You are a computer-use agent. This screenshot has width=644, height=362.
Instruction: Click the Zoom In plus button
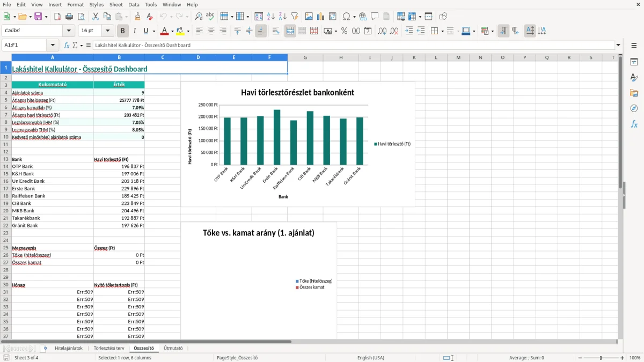(x=623, y=358)
